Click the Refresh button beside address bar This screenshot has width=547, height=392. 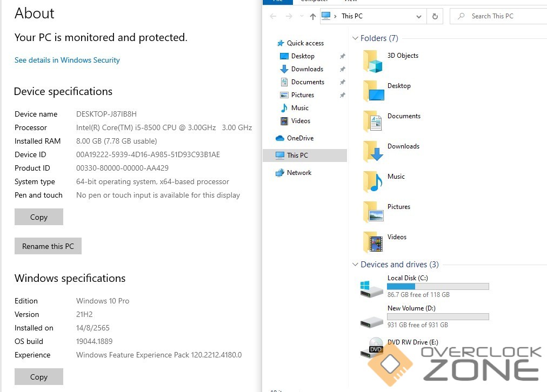coord(435,16)
